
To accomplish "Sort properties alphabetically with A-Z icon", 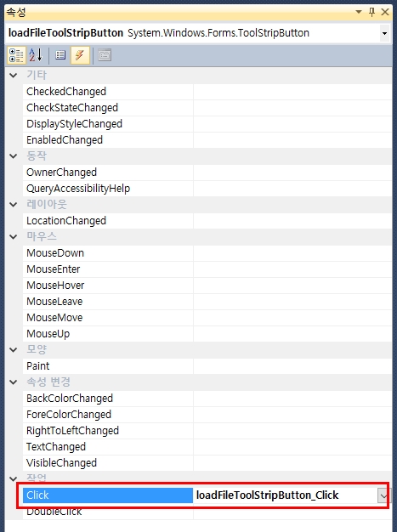I will 36,55.
